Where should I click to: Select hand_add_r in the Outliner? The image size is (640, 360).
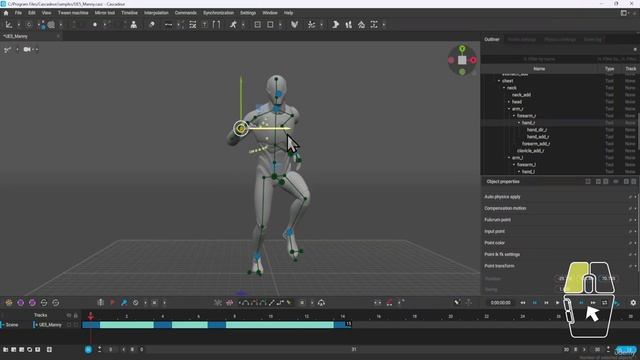(x=538, y=137)
